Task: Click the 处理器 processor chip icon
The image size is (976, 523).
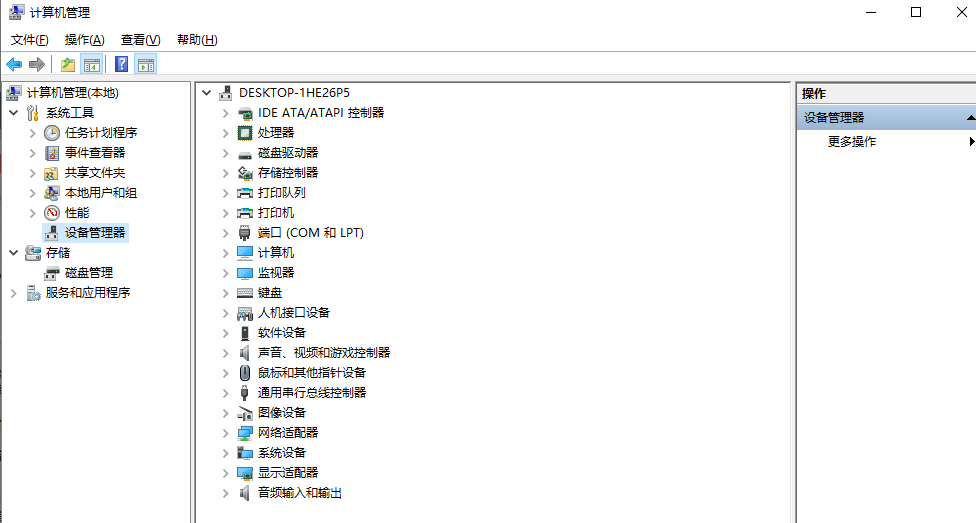Action: (x=245, y=133)
